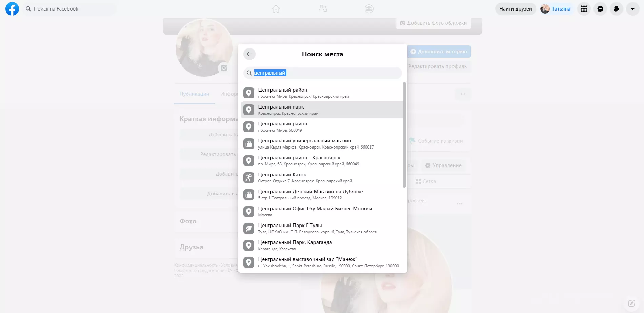Open the Home feed icon
This screenshot has height=313, width=644.
pos(276,9)
